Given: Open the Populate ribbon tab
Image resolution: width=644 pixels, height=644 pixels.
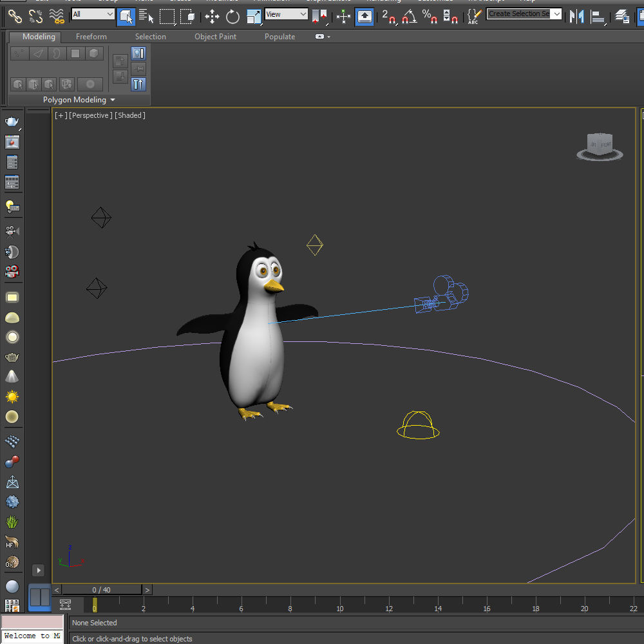Looking at the screenshot, I should point(279,37).
